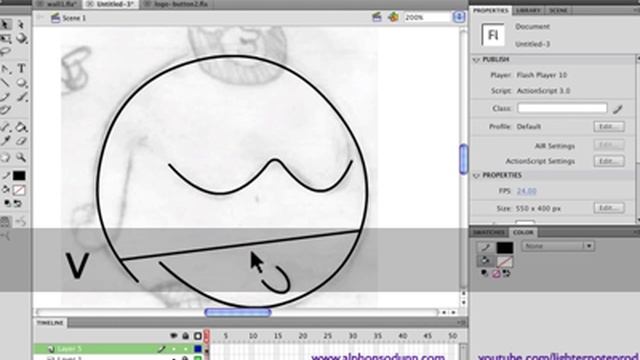Viewport: 640px width, 360px height.
Task: Click Black and White icon in Color panel
Action: [484, 273]
